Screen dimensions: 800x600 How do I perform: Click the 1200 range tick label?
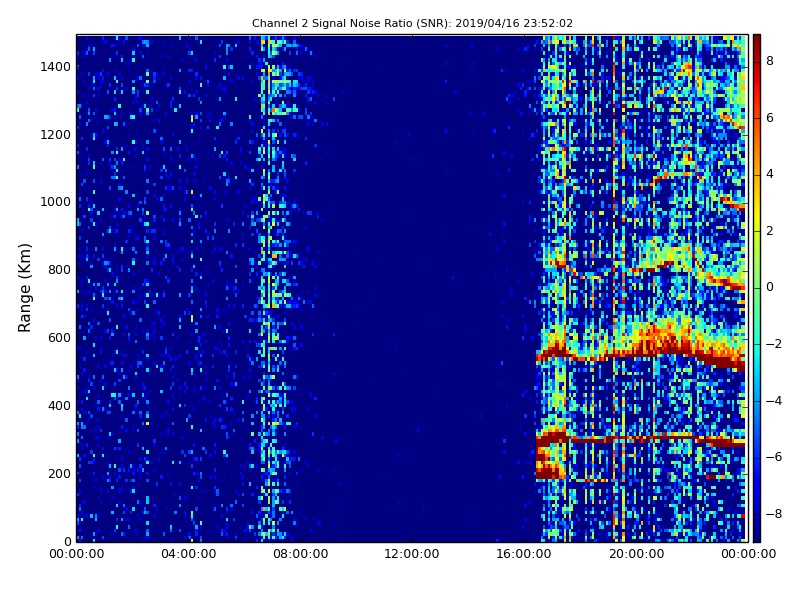point(56,135)
